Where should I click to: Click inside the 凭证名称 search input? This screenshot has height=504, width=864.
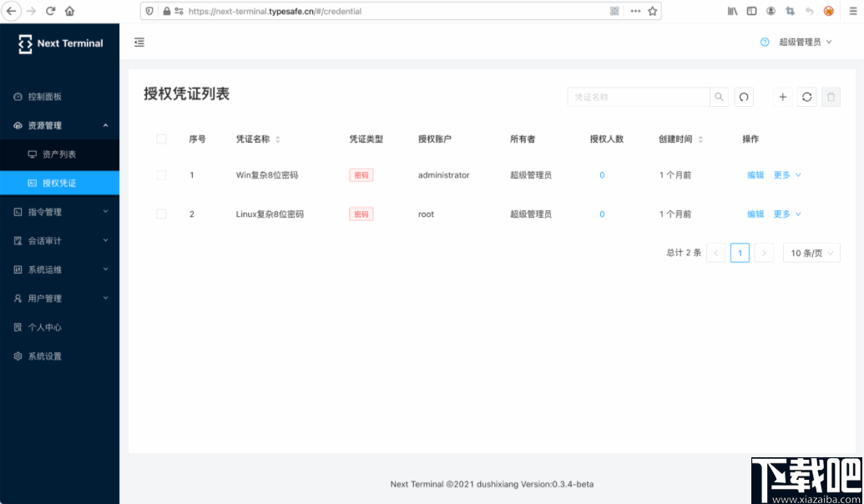click(639, 97)
